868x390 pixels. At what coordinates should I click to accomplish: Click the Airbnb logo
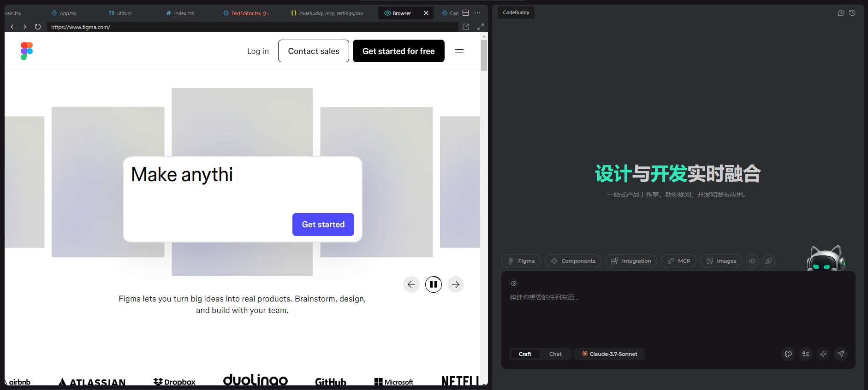18,382
